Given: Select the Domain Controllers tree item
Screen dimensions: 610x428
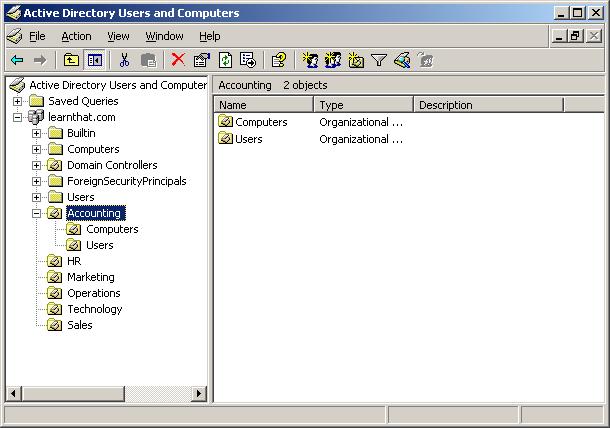Looking at the screenshot, I should [x=112, y=165].
